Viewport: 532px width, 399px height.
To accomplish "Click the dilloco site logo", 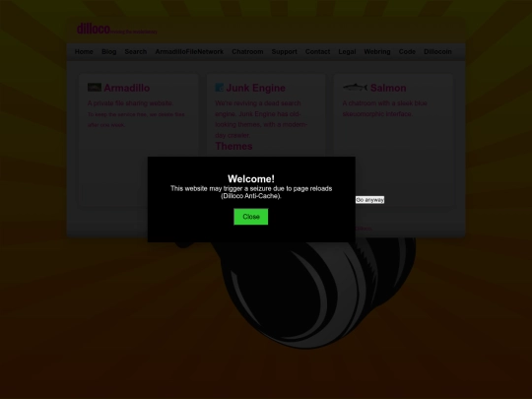I will click(x=94, y=29).
